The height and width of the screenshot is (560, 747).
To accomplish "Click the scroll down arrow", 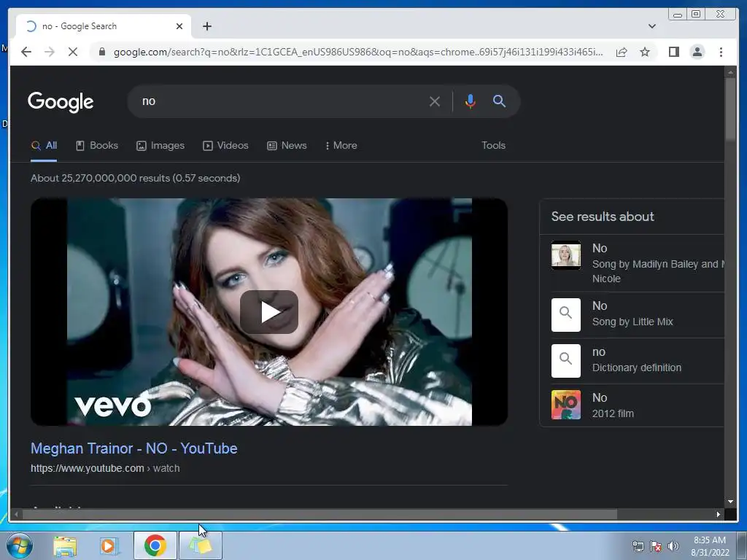I will click(x=730, y=502).
